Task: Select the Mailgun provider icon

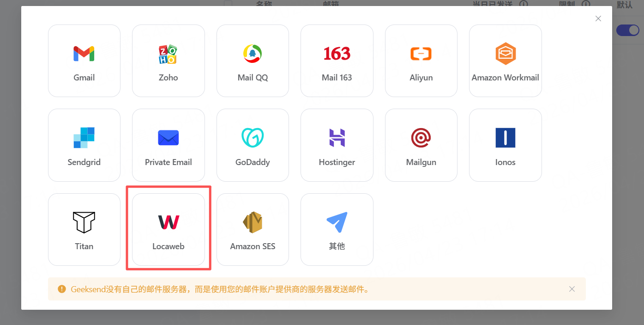Action: point(421,145)
